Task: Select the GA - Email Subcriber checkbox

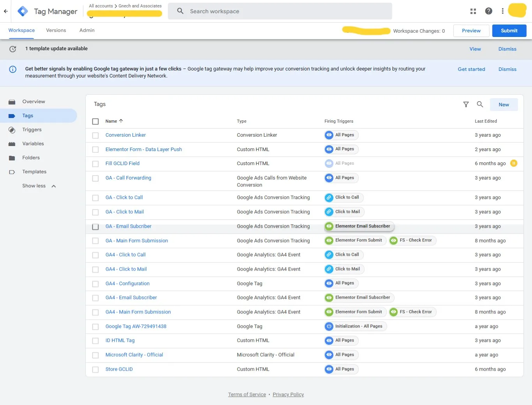Action: pos(95,227)
